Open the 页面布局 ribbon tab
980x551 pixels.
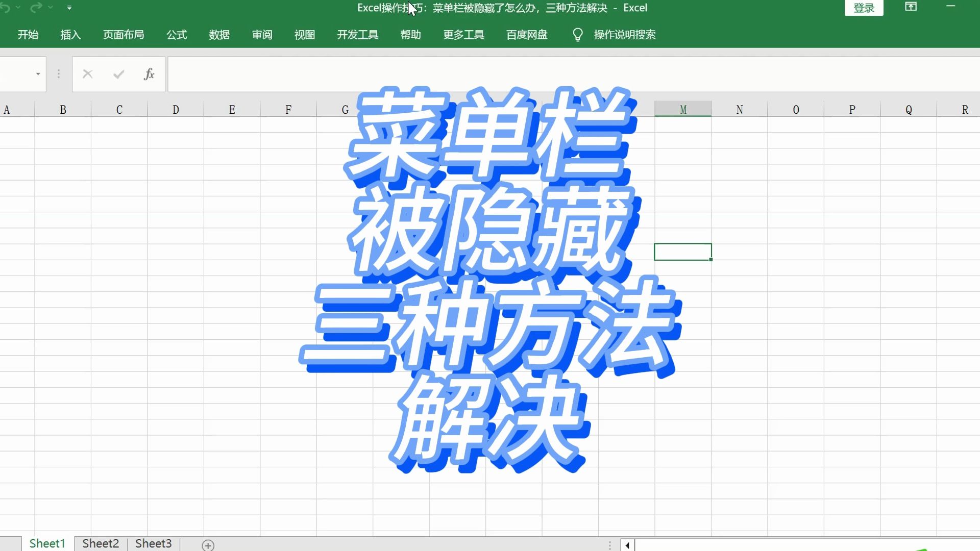(x=124, y=35)
